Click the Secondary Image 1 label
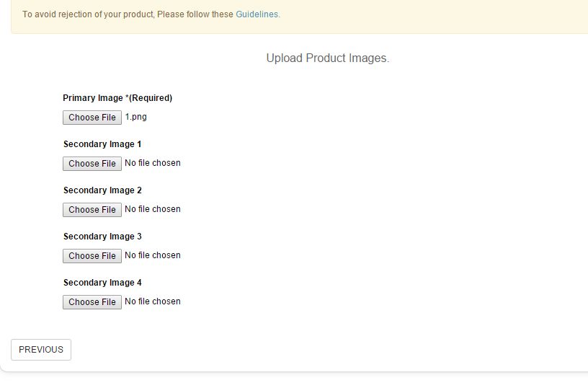This screenshot has width=588, height=388. point(102,144)
